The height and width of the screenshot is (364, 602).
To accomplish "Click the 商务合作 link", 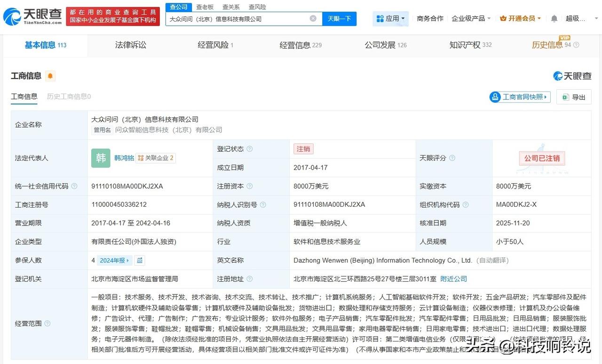I will [430, 18].
